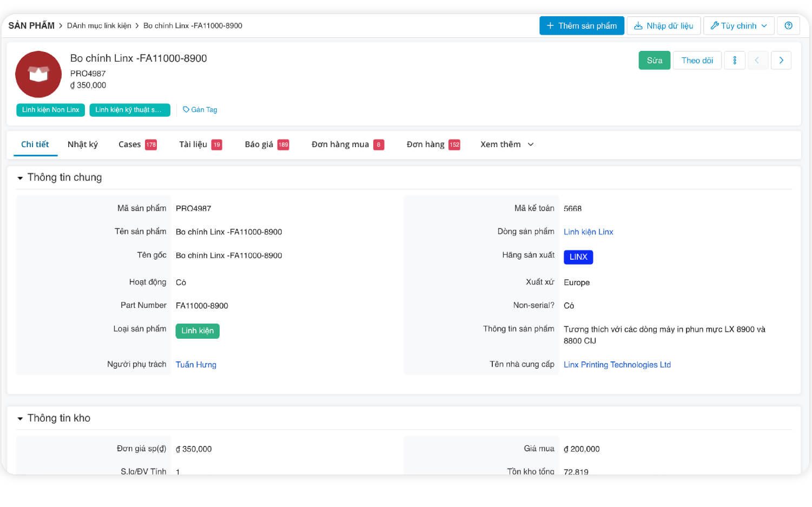This screenshot has height=507, width=812.
Task: Open SẢN PHẨM breadcrumb root
Action: coord(31,25)
